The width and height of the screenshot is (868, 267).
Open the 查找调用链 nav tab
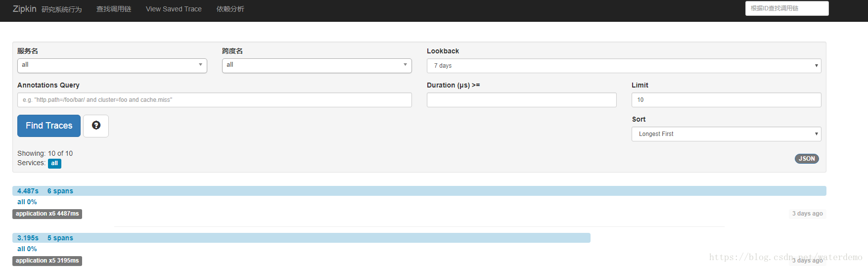(114, 9)
